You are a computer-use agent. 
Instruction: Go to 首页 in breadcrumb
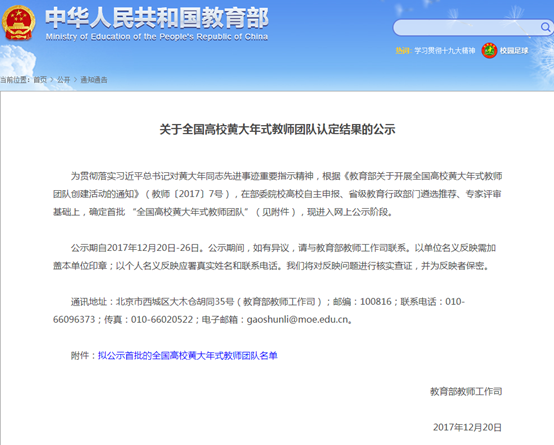[x=40, y=80]
